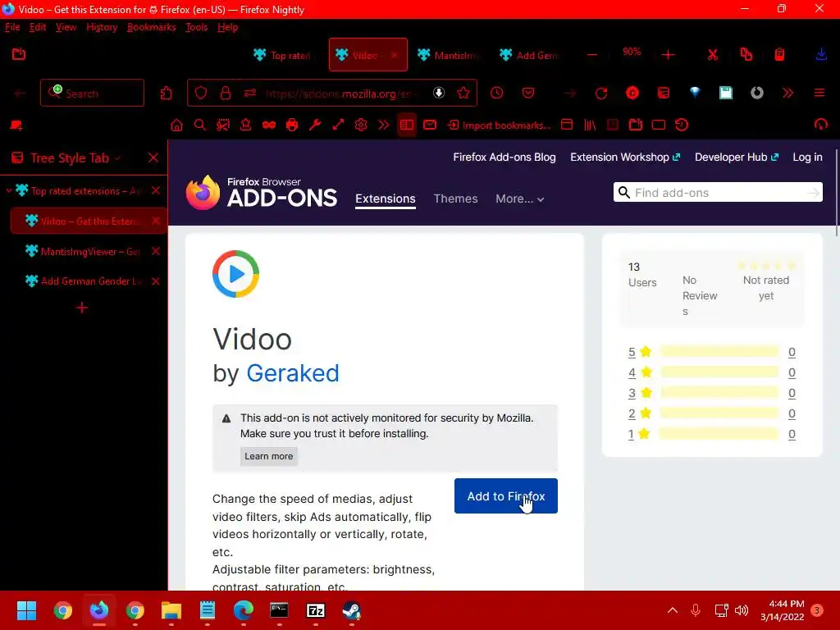
Task: Click the email envelope icon
Action: 430,126
